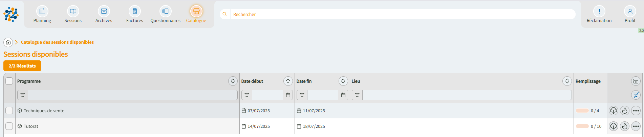This screenshot has width=644, height=137.
Task: Tick the select-all checkbox in the table header
Action: (x=9, y=81)
